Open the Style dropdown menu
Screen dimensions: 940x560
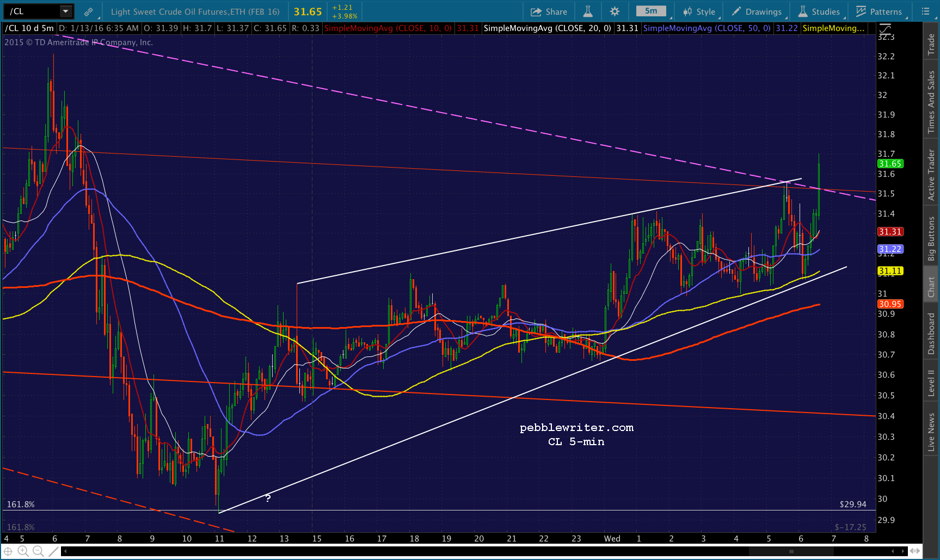(700, 11)
